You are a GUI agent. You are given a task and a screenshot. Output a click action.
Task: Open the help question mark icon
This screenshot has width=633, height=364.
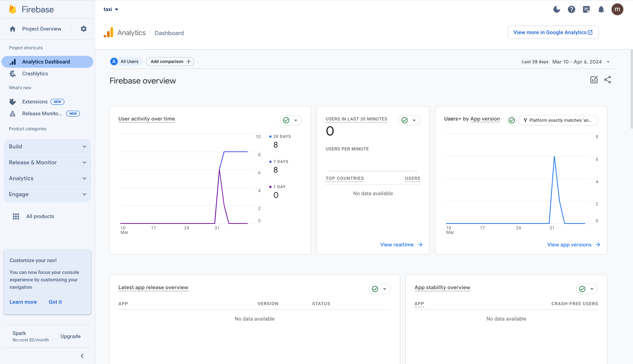click(x=571, y=9)
